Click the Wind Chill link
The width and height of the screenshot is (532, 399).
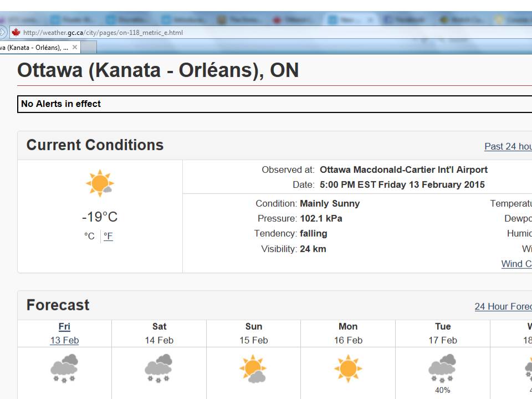[x=515, y=264]
